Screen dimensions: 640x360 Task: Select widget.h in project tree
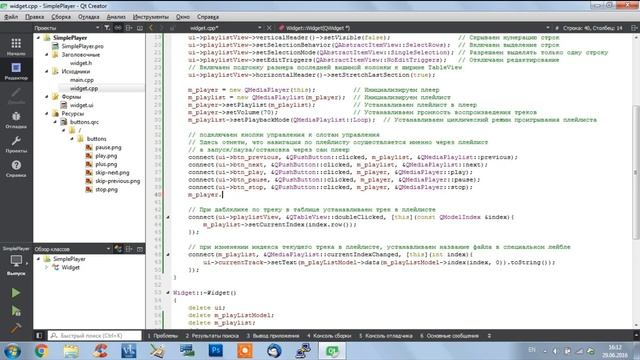coord(81,63)
